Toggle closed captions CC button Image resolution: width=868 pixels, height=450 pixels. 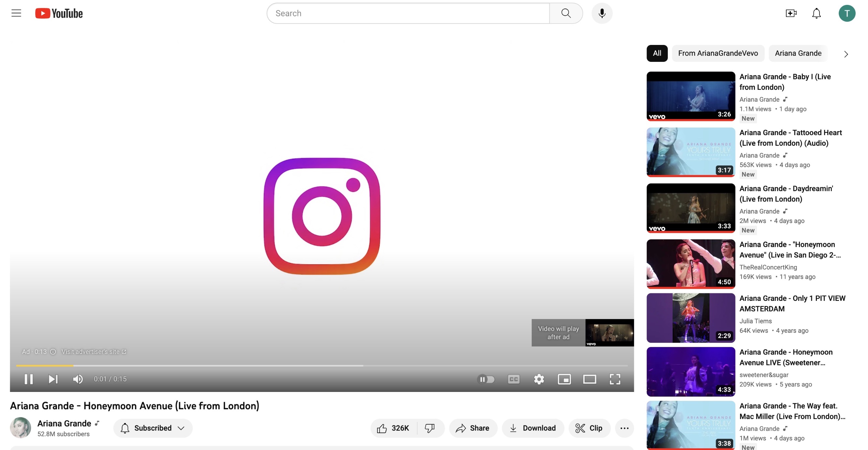click(x=513, y=379)
